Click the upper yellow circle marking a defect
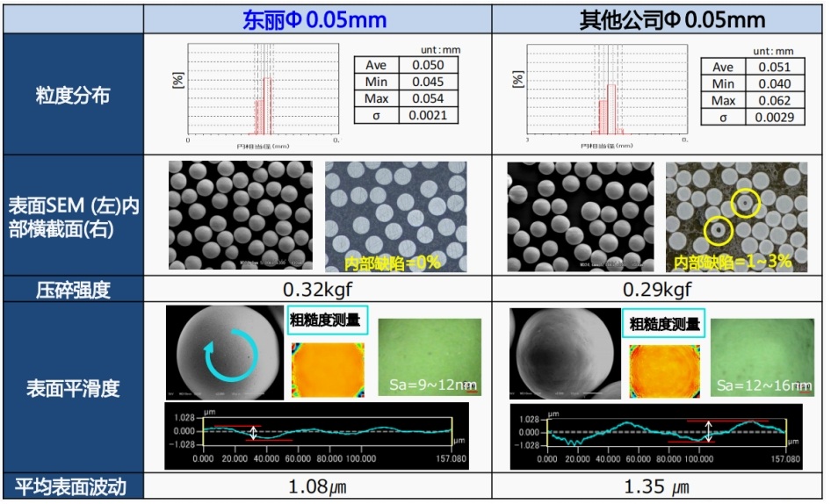831x504 pixels. coord(745,203)
